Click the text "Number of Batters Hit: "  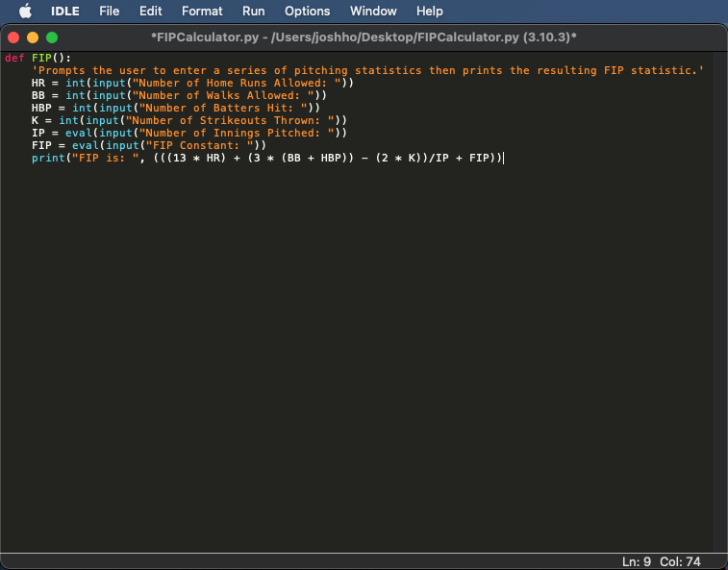tap(223, 109)
